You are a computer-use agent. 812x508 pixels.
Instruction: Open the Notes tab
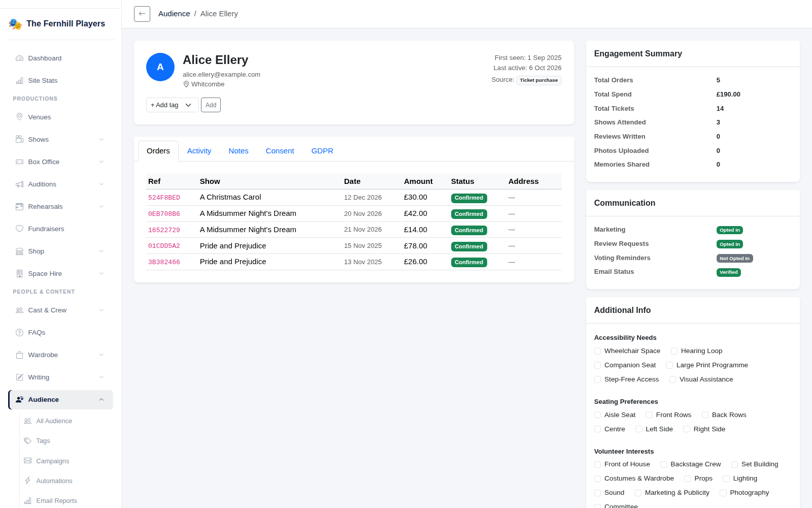pos(239,151)
